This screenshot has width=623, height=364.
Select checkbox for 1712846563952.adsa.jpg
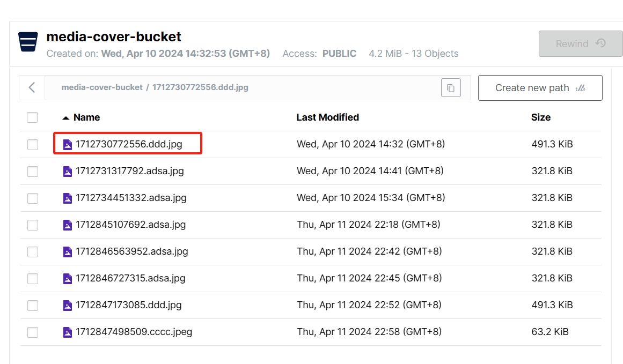[33, 252]
